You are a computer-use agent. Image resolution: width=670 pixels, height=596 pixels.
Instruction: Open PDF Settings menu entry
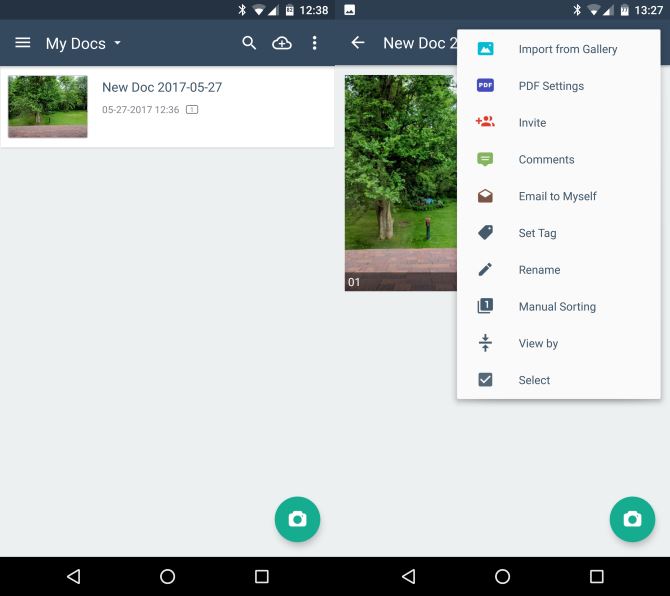click(559, 86)
